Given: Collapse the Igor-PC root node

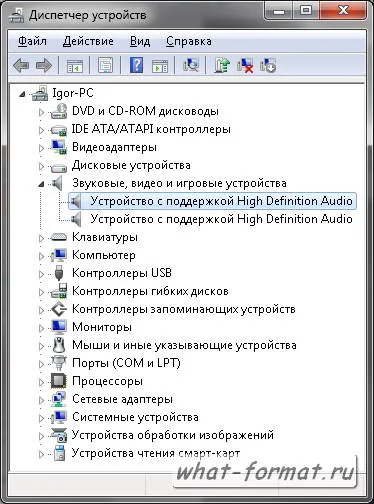Looking at the screenshot, I should tap(22, 94).
